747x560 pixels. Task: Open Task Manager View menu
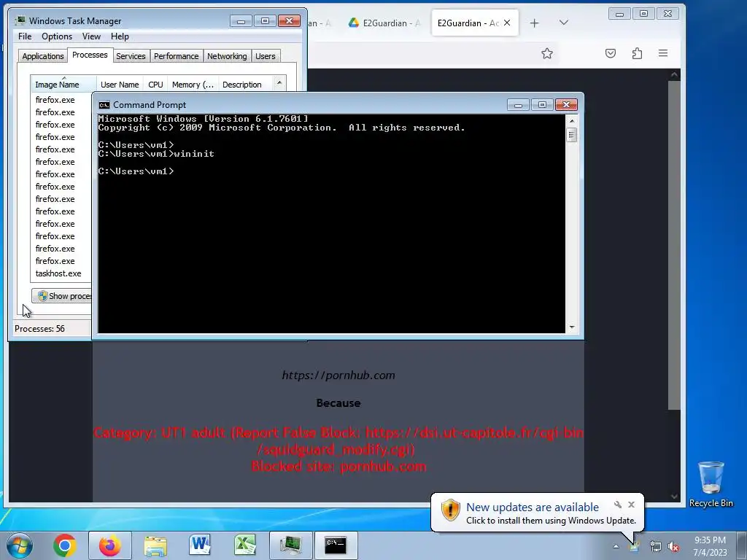91,36
